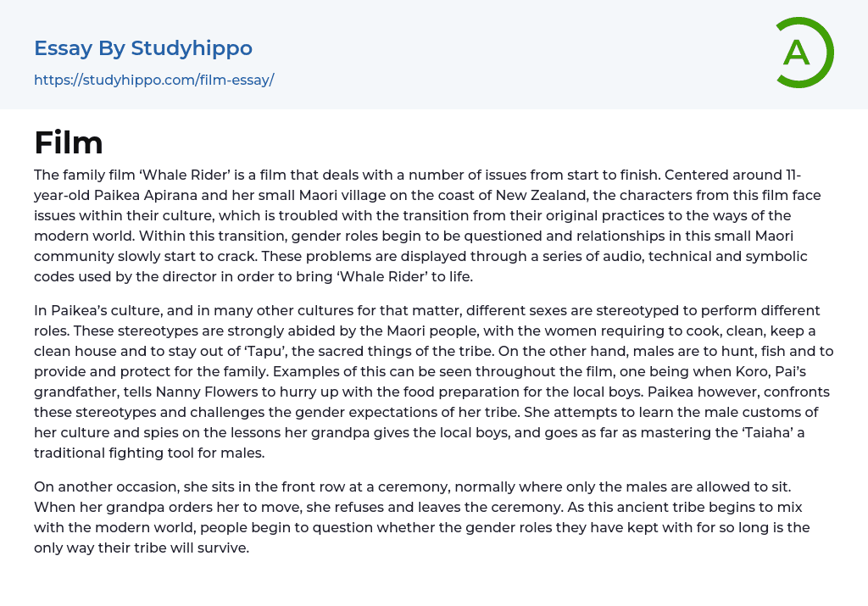The width and height of the screenshot is (868, 606).
Task: Click the 'Film' essay heading
Action: click(x=69, y=142)
